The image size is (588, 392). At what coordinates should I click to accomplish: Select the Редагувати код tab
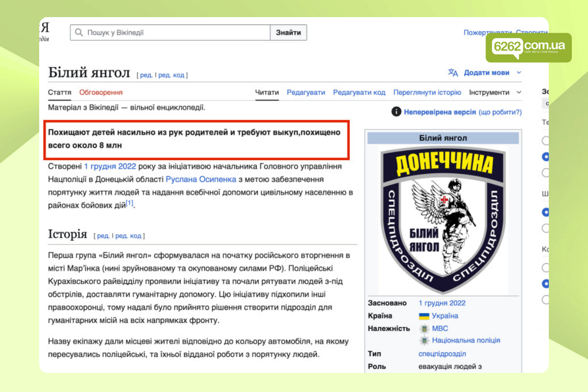click(359, 92)
